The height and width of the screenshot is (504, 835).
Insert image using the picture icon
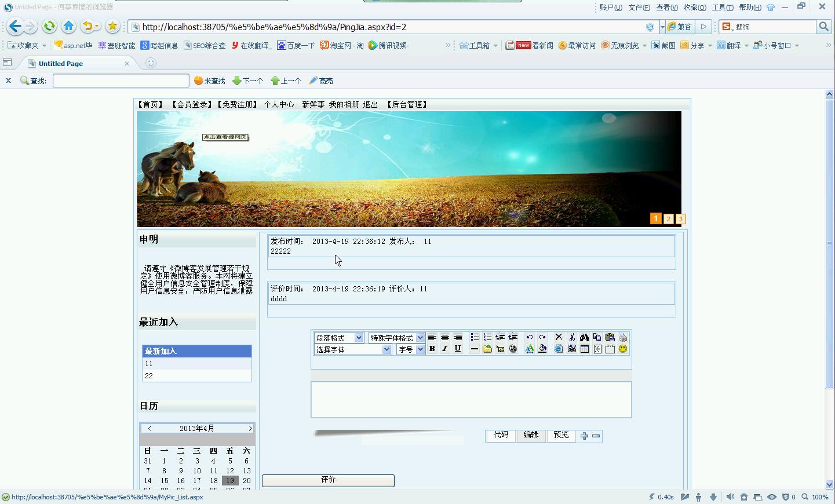point(500,349)
